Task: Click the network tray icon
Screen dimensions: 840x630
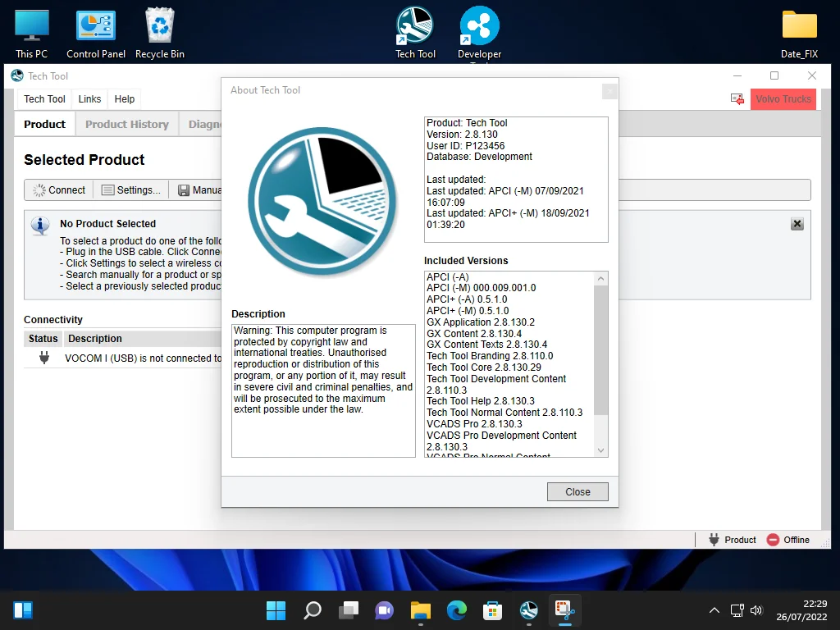Action: click(737, 610)
